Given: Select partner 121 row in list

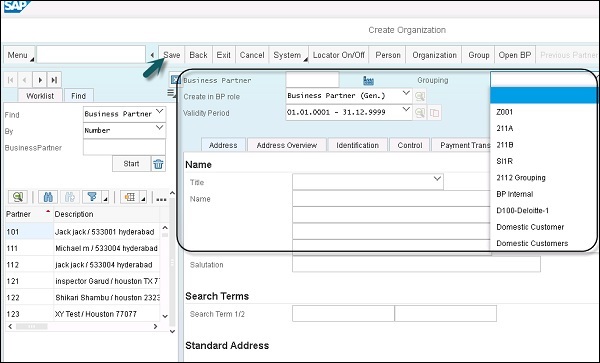Looking at the screenshot, I should (82, 281).
